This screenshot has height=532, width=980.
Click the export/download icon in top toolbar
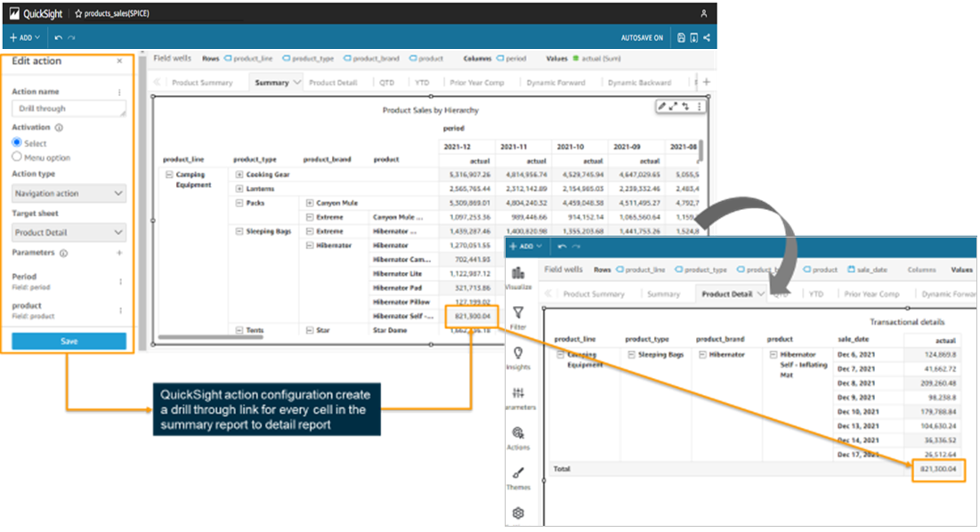[693, 37]
